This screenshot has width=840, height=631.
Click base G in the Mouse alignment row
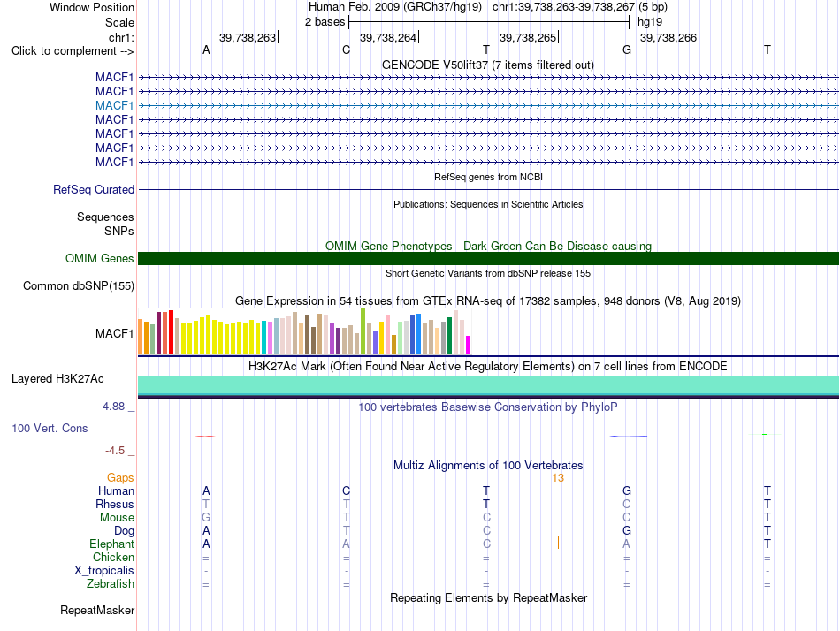206,517
